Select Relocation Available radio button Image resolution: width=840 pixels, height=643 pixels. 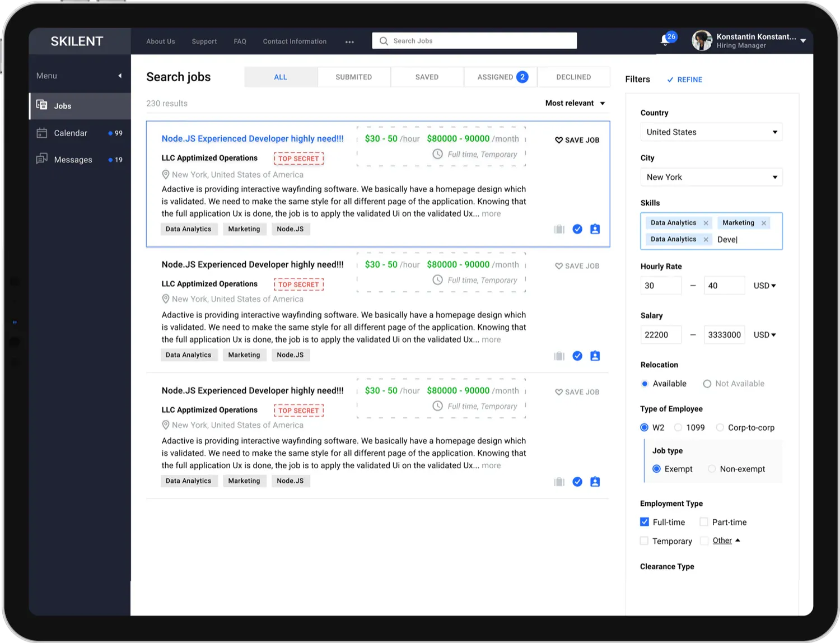[645, 384]
